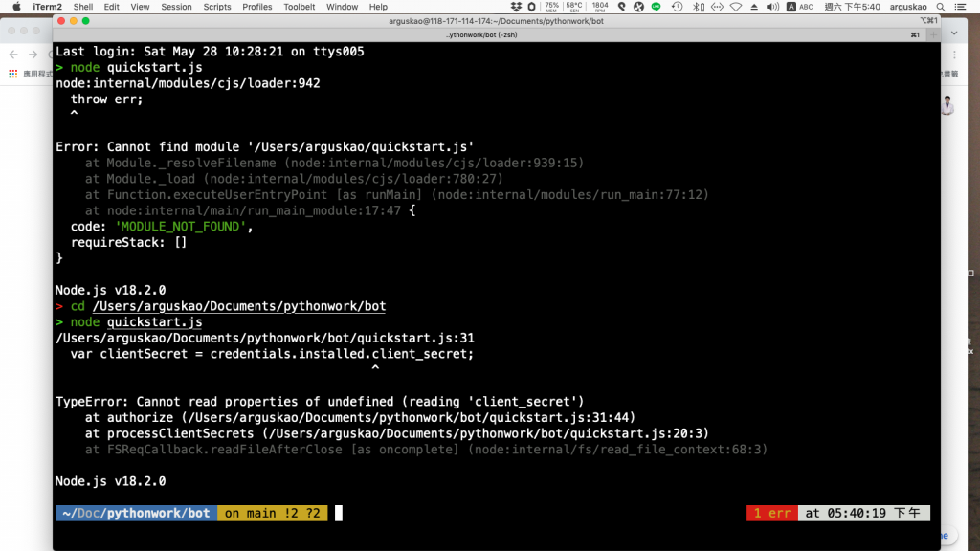
Task: Click the 'requireStack: []' line
Action: pyautogui.click(x=129, y=242)
